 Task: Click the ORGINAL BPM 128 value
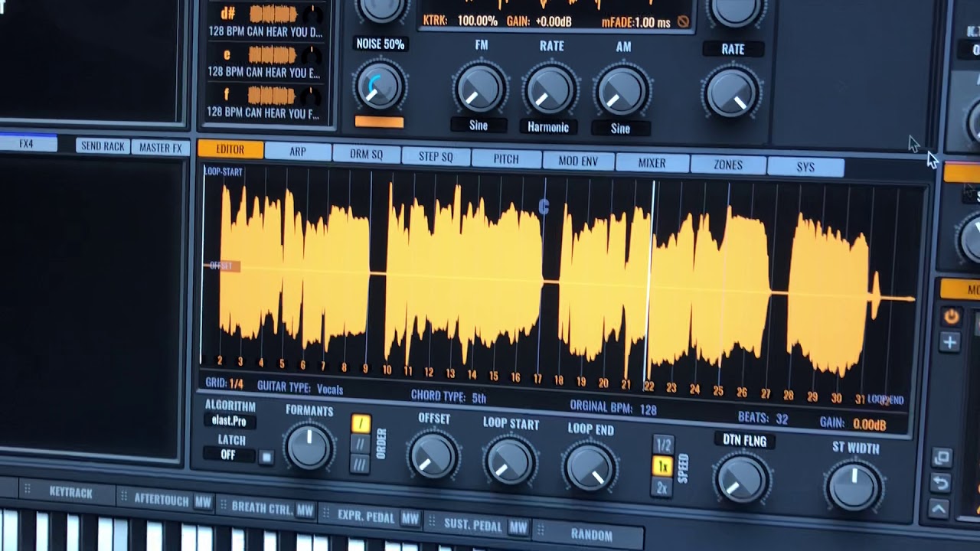click(x=648, y=409)
